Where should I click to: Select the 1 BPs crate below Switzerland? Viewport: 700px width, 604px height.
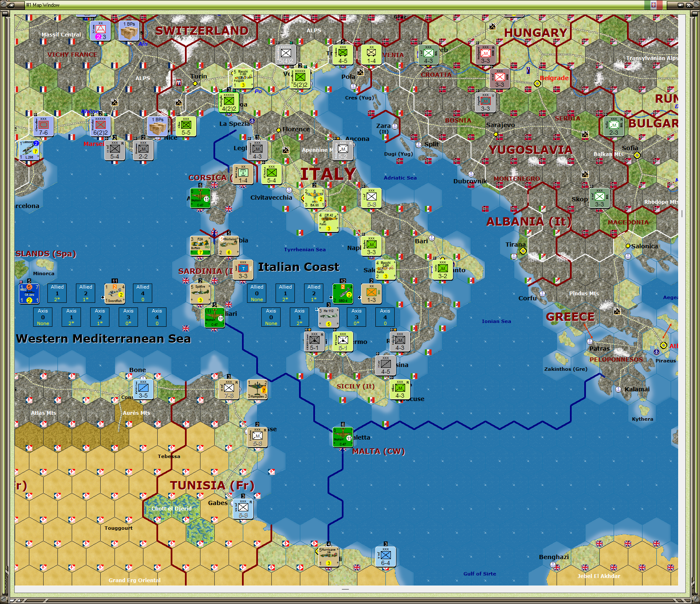point(129,31)
